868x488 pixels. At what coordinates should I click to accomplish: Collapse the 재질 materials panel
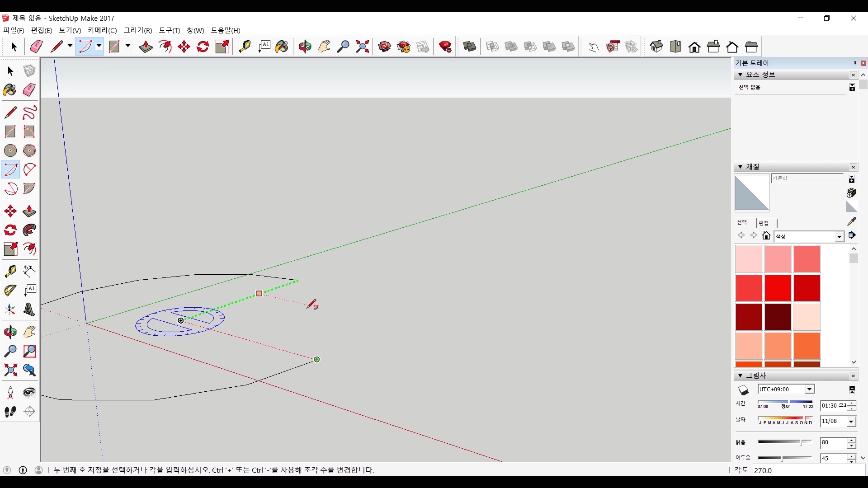740,167
